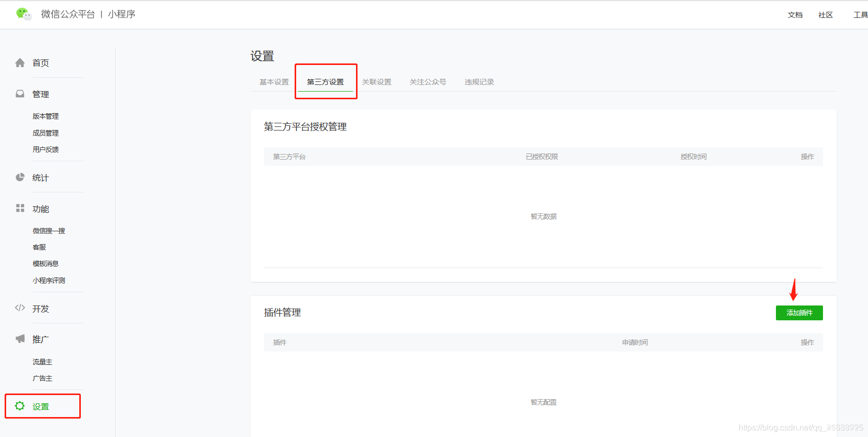Click the megaphone icon beside 推广
The height and width of the screenshot is (437, 868).
[x=20, y=338]
